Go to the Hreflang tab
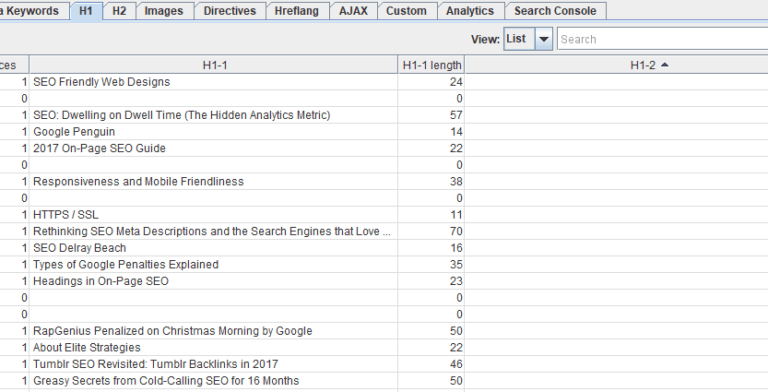 [297, 11]
